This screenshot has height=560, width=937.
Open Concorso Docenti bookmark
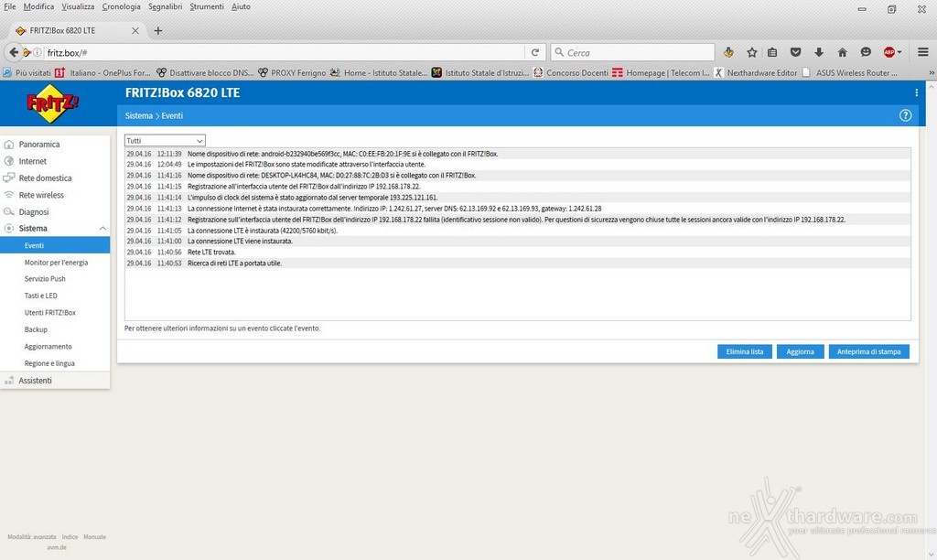(x=571, y=72)
